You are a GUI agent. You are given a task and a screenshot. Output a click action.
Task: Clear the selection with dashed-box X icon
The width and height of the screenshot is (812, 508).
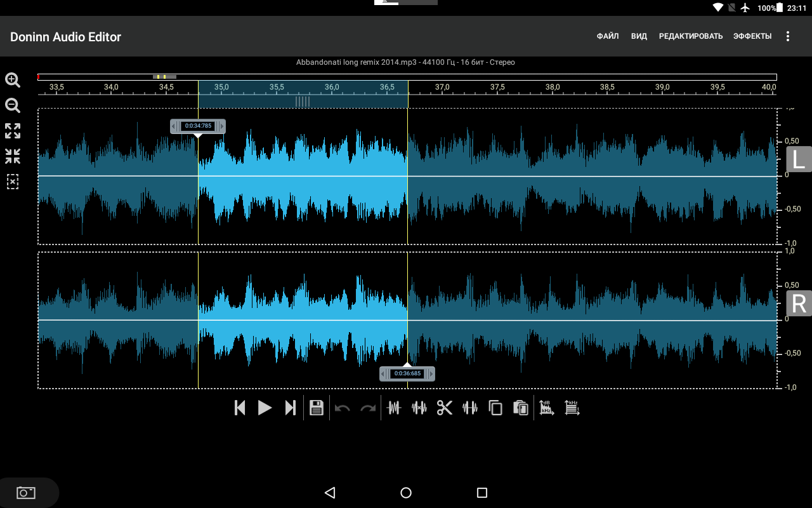[x=13, y=182]
